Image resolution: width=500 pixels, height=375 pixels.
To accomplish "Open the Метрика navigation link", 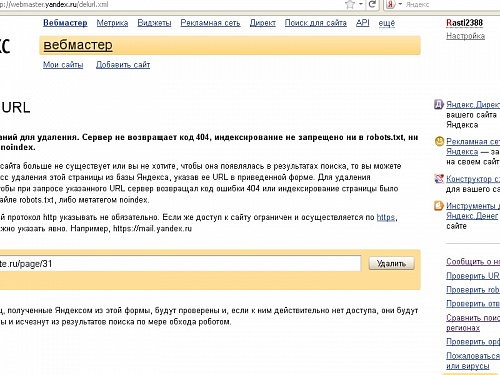I will [x=112, y=23].
